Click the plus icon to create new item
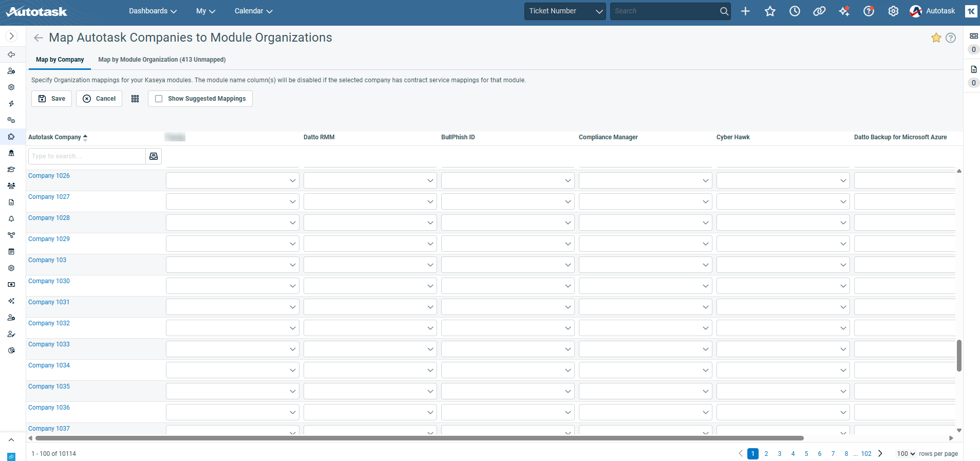This screenshot has width=980, height=461. 745,11
